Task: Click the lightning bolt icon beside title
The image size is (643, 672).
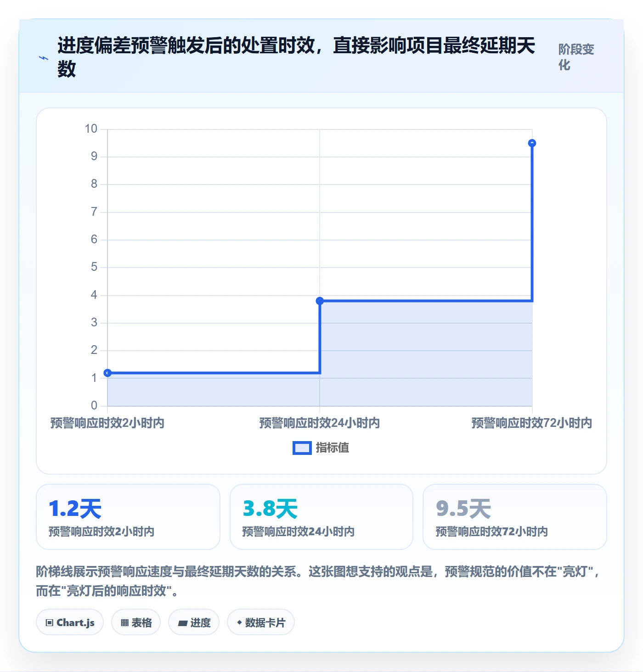Action: click(44, 58)
